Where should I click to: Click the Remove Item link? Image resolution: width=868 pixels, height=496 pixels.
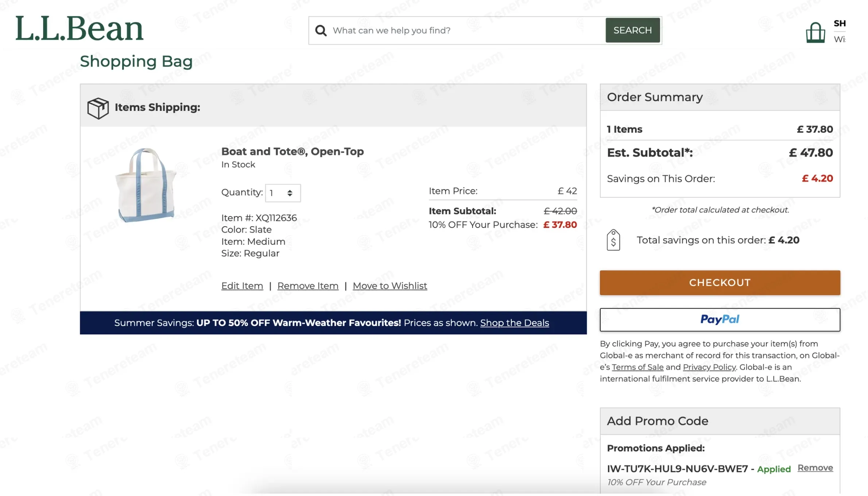(308, 286)
